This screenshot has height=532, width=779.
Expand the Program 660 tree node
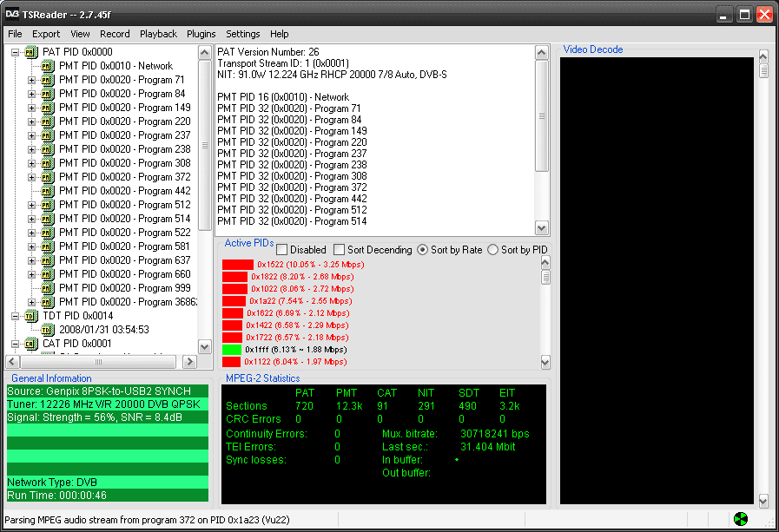point(31,274)
